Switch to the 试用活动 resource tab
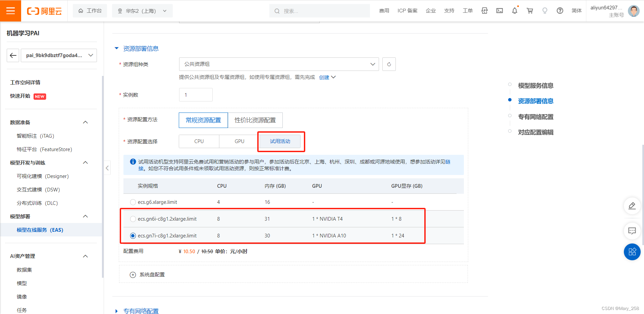 (280, 141)
